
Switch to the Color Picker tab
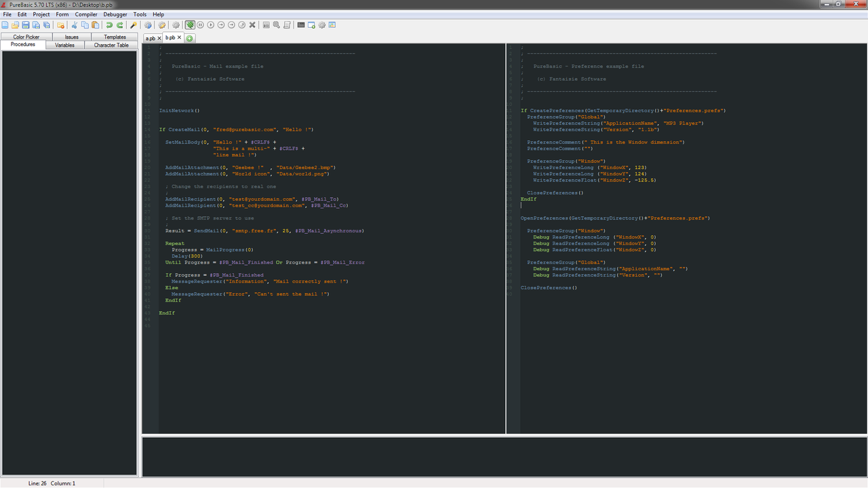(26, 37)
